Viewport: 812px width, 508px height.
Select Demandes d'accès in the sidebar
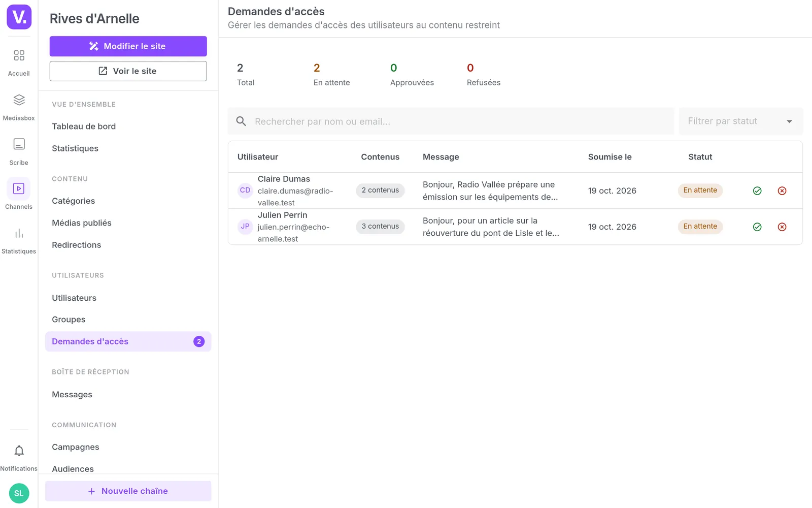point(128,341)
